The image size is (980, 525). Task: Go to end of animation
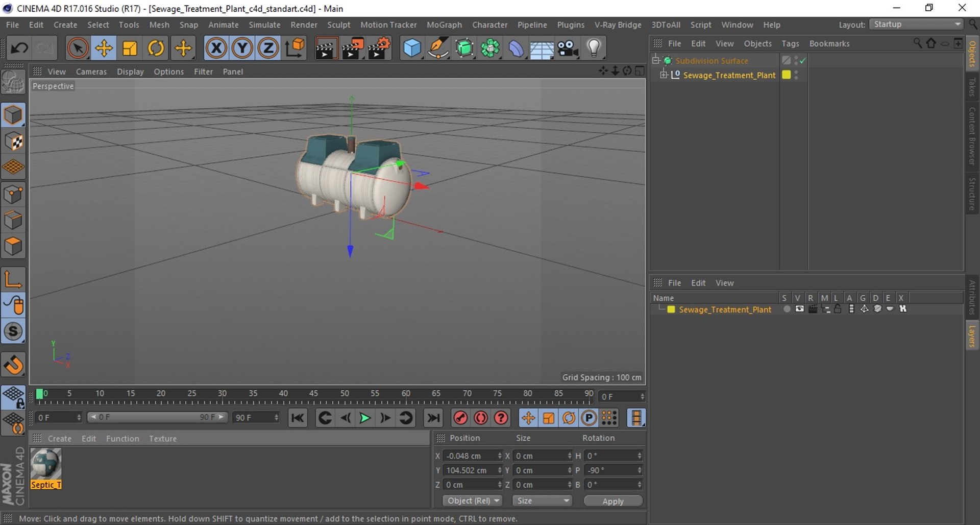tap(433, 418)
